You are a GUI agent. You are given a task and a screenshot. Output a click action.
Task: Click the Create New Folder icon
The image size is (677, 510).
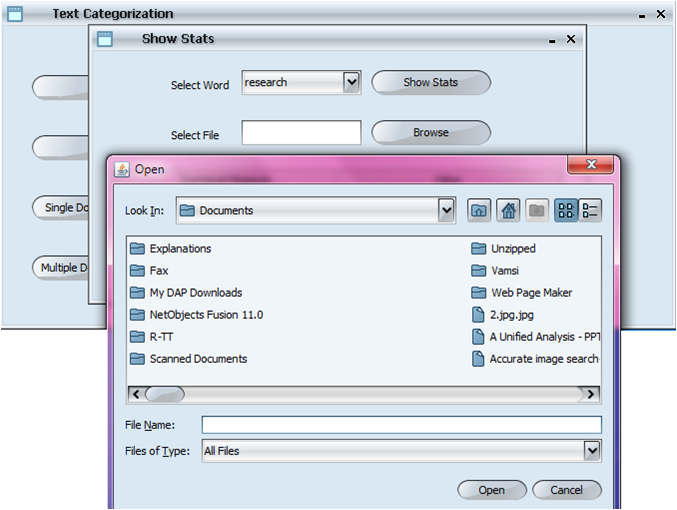click(537, 210)
